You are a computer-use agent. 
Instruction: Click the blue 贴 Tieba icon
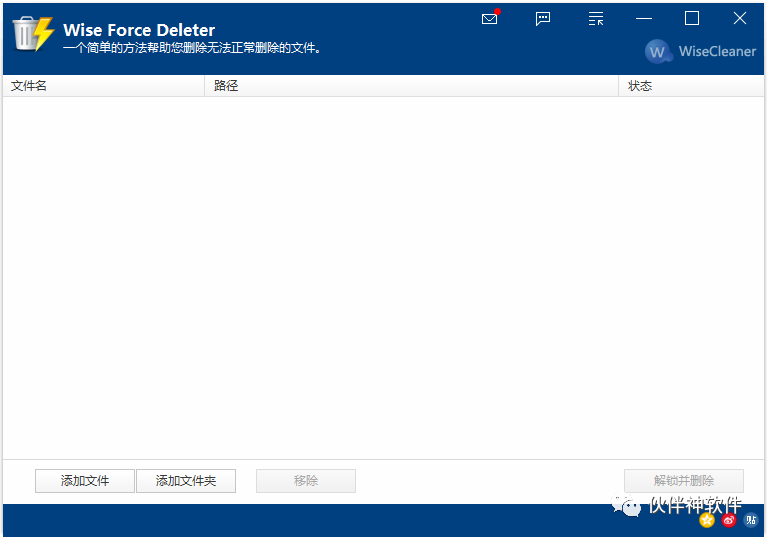(751, 520)
